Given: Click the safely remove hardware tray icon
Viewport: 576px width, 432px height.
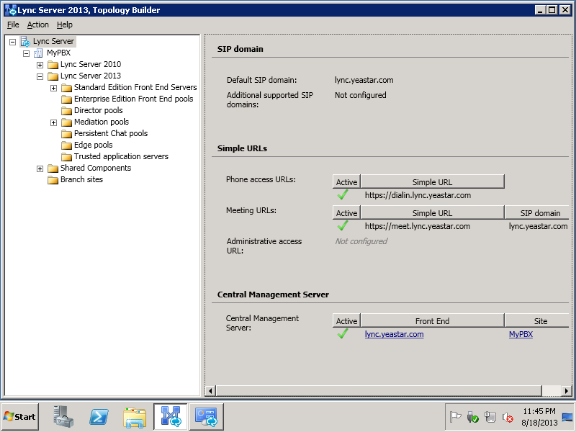Looking at the screenshot, I should click(472, 417).
